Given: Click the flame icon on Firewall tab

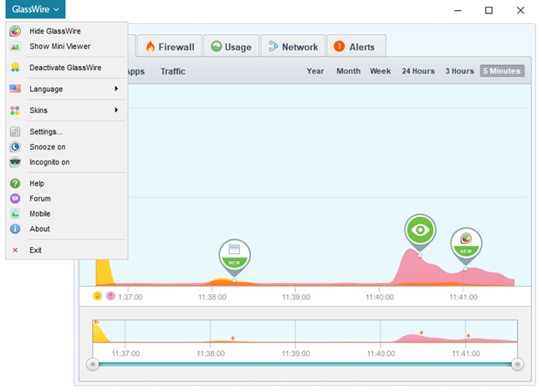Looking at the screenshot, I should coord(151,46).
